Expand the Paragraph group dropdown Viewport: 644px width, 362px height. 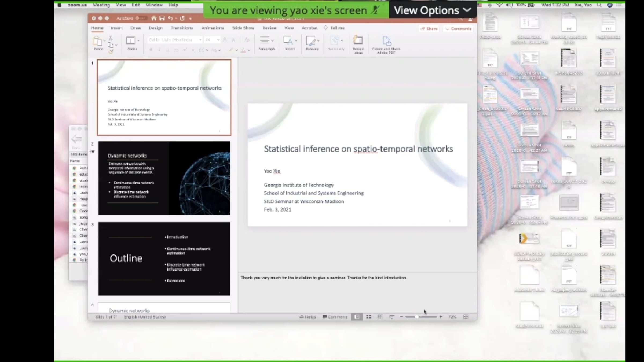click(x=272, y=40)
